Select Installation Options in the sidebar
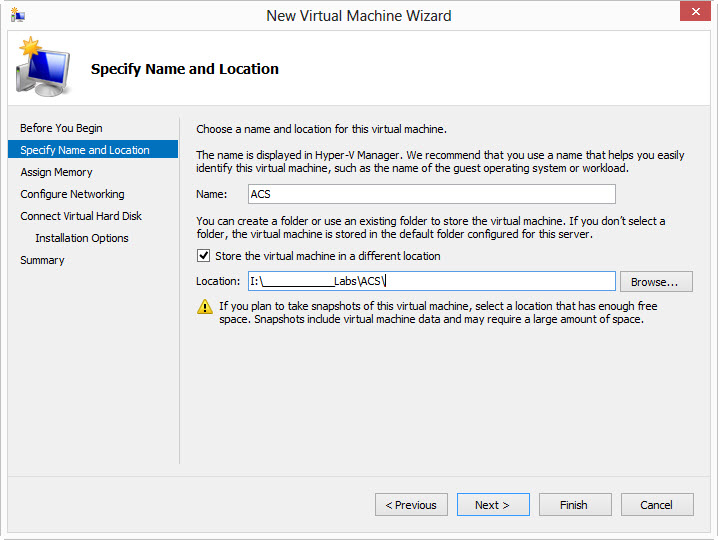 click(x=82, y=238)
